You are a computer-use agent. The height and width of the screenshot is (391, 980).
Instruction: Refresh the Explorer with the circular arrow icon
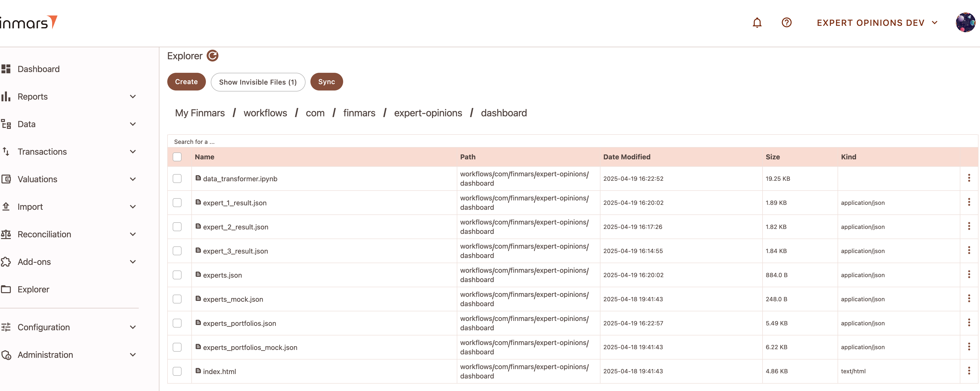(212, 56)
